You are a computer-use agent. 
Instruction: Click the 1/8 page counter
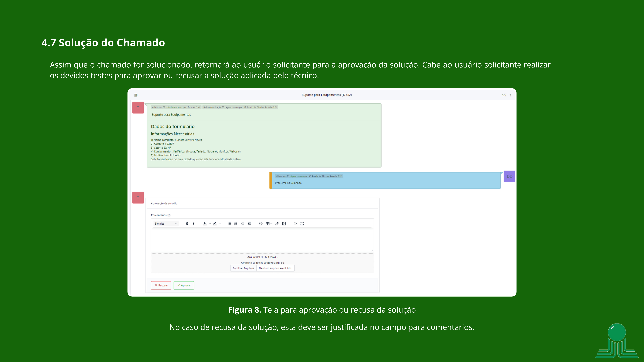click(x=504, y=95)
